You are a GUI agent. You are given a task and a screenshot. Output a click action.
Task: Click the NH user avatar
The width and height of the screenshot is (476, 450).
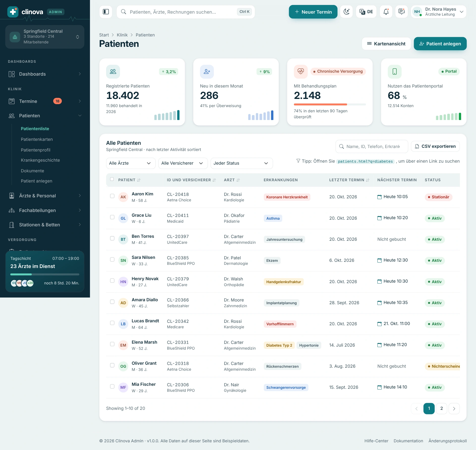(x=417, y=12)
